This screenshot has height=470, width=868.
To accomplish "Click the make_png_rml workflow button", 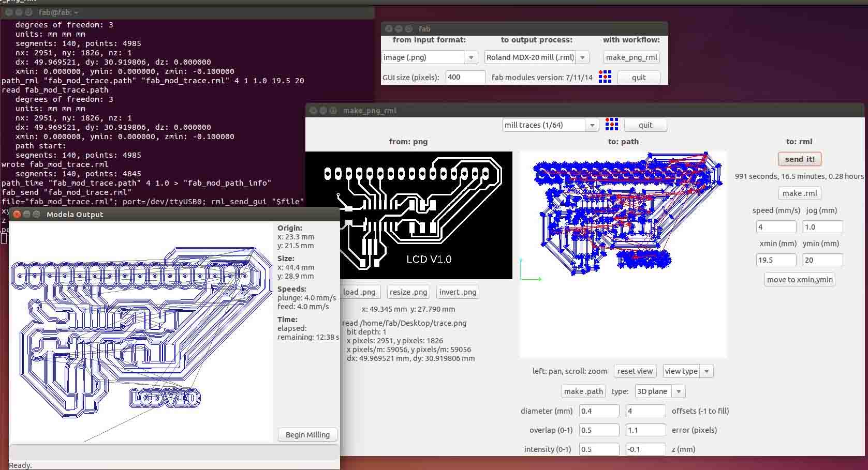I will 631,57.
